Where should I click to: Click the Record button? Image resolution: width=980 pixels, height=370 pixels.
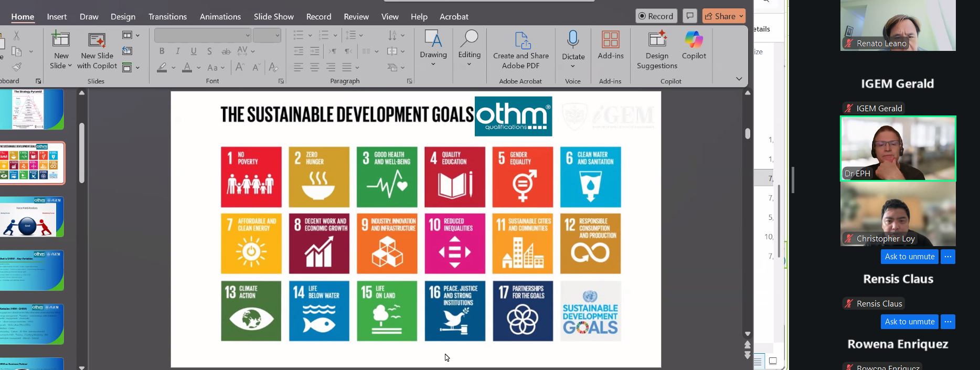[x=656, y=16]
